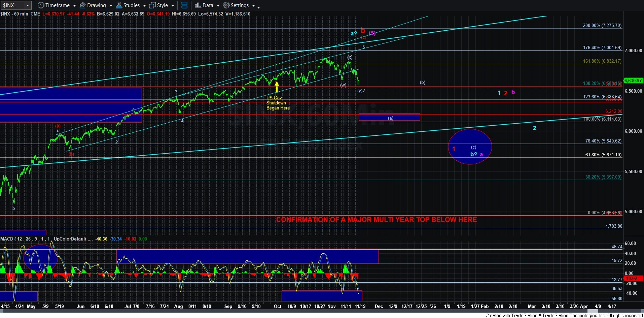The image size is (644, 318).
Task: Click the red CONFIRMATION OF A MAJOR MULTI YEAR TOP text
Action: [376, 220]
